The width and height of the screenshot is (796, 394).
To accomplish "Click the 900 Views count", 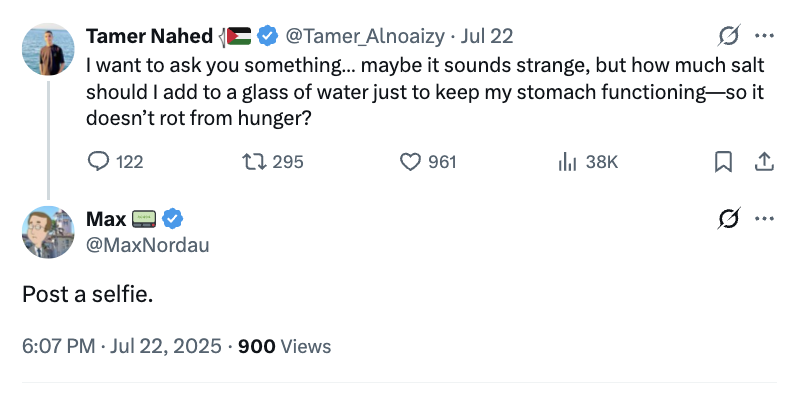I will tap(284, 346).
